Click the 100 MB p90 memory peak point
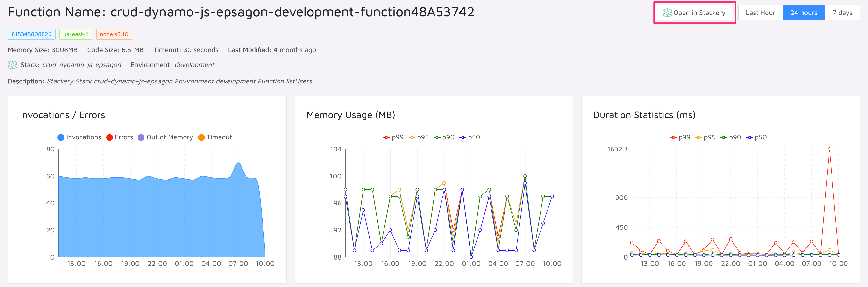 click(x=525, y=176)
